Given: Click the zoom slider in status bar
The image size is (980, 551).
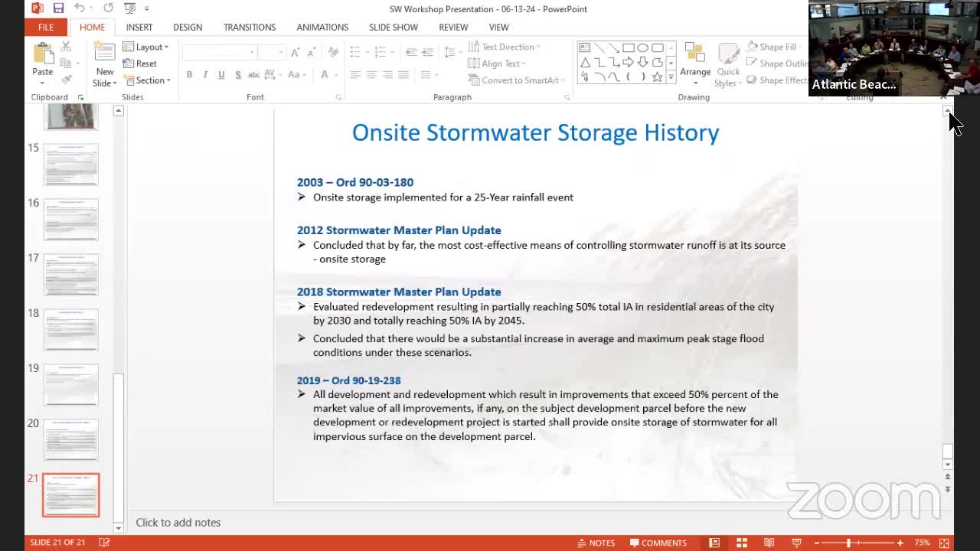Looking at the screenshot, I should [849, 543].
